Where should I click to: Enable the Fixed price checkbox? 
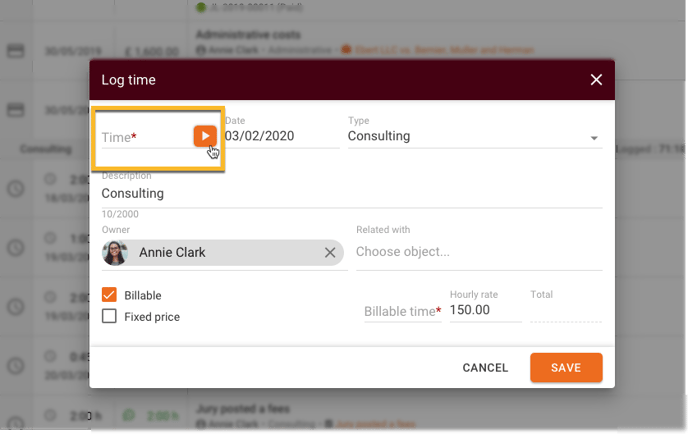[109, 316]
